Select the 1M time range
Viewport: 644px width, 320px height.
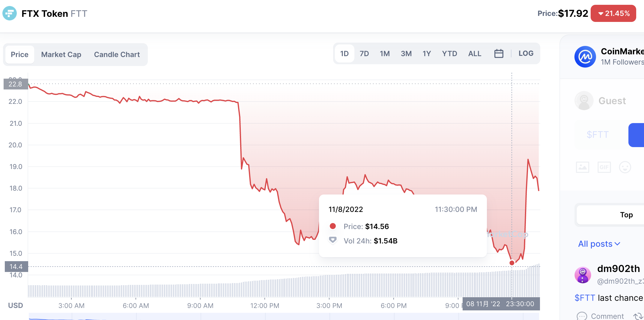tap(385, 54)
